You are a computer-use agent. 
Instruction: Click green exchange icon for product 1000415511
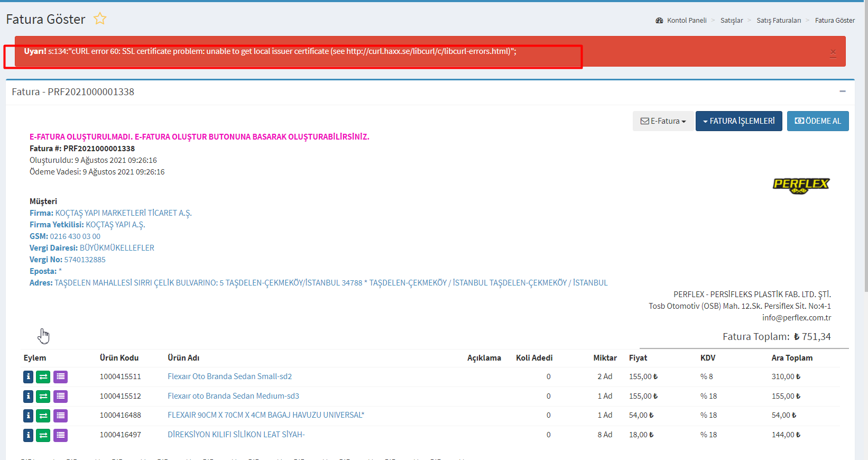pos(43,377)
